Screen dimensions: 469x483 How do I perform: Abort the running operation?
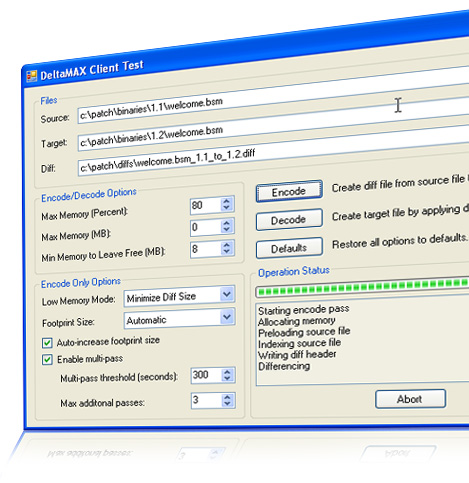click(410, 399)
